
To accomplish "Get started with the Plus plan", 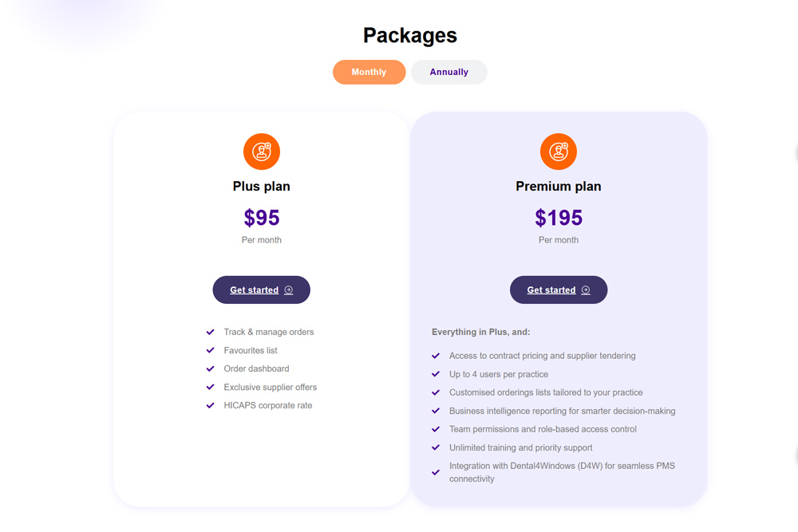I will click(255, 290).
